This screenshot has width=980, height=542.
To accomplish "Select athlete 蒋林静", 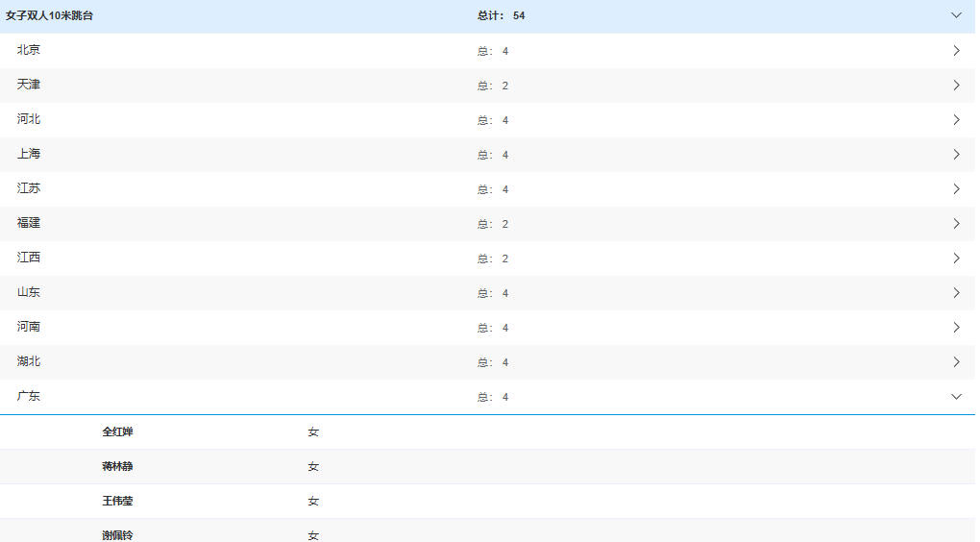I will click(117, 467).
